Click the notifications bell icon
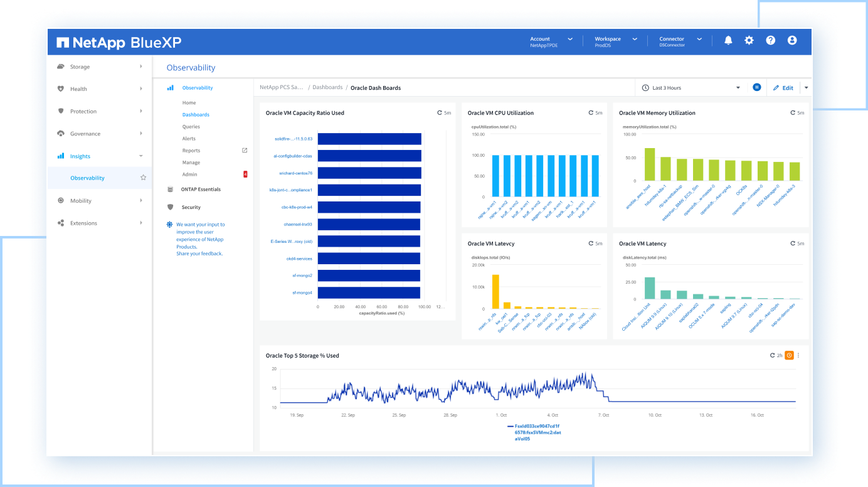This screenshot has height=487, width=868. point(728,40)
